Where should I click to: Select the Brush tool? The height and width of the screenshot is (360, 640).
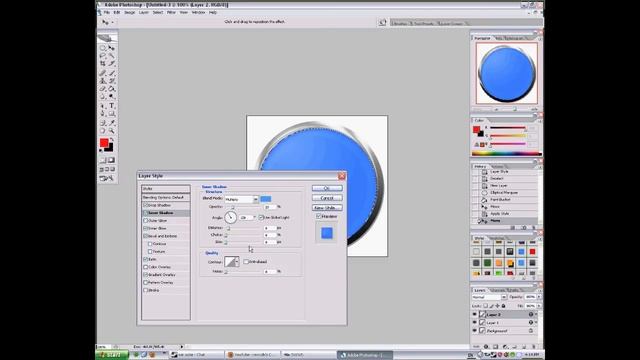pos(111,73)
